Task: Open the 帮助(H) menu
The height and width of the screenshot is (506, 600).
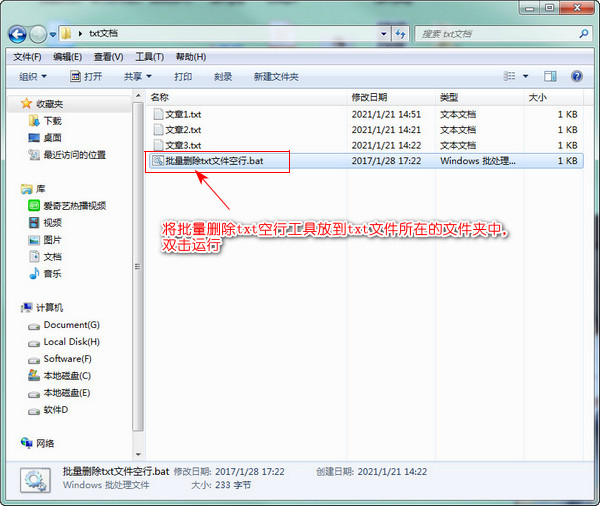Action: click(x=191, y=57)
